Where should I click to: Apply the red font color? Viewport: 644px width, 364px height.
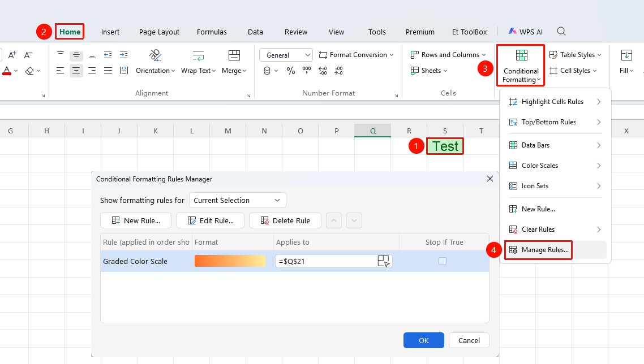7,71
